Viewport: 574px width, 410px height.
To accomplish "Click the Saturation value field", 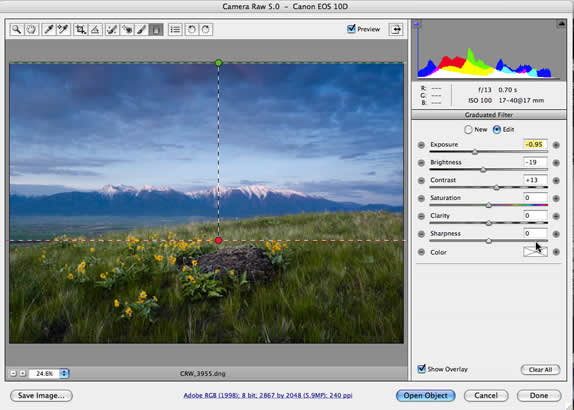I will point(535,198).
